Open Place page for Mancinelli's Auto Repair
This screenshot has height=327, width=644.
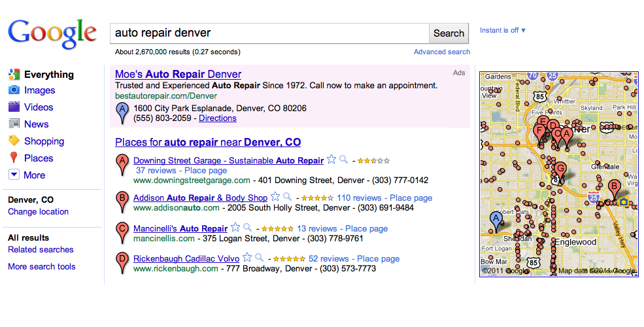coord(366,229)
